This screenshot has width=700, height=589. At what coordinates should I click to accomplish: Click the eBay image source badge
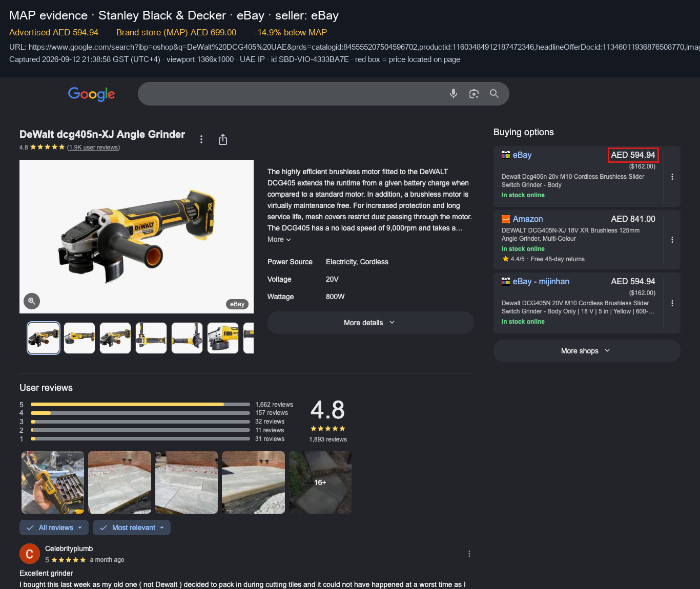coord(237,304)
